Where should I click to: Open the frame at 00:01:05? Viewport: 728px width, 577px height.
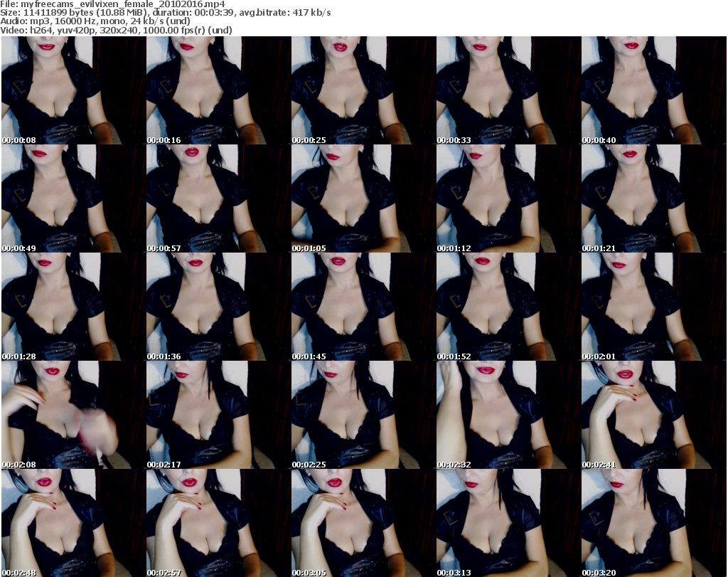pyautogui.click(x=363, y=198)
